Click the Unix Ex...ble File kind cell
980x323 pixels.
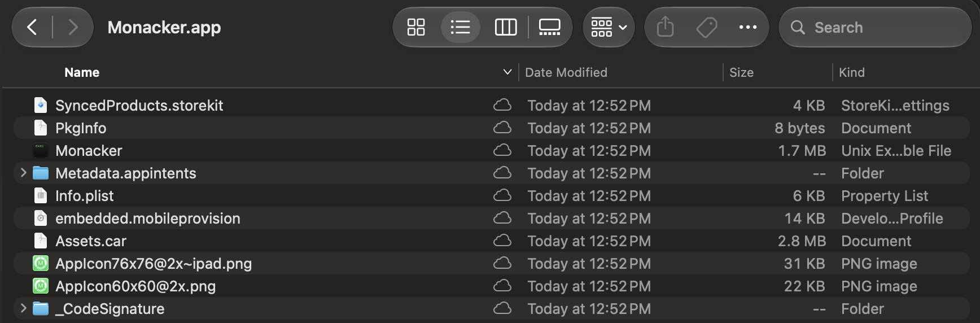tap(896, 151)
